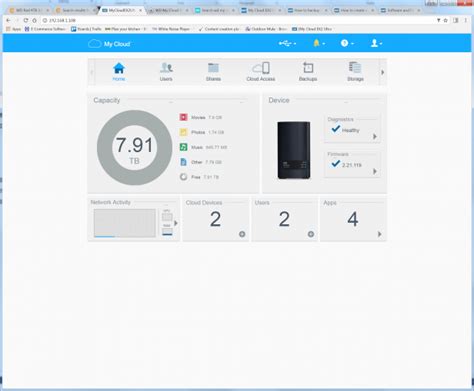Screen dimensions: 474x391
Task: Click the Diagnostics Healthy checkmark
Action: click(x=336, y=129)
